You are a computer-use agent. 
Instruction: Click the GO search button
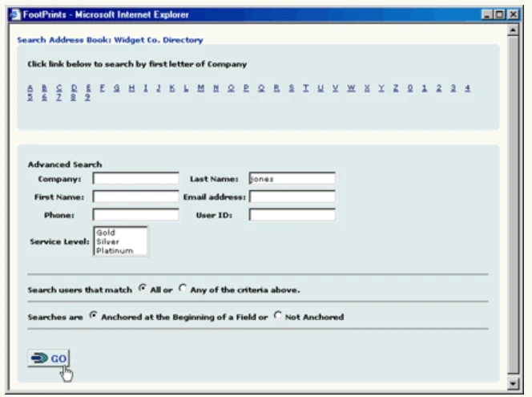[49, 358]
